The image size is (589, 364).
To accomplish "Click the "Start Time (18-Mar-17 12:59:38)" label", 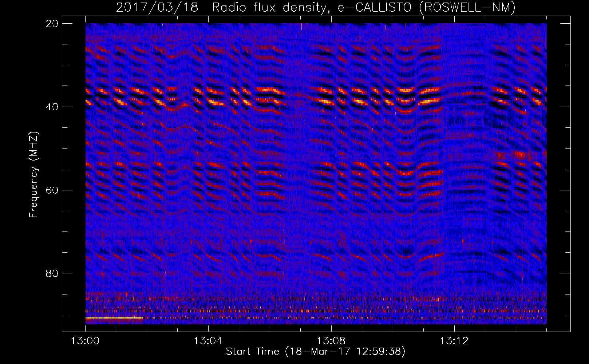I will tap(316, 352).
